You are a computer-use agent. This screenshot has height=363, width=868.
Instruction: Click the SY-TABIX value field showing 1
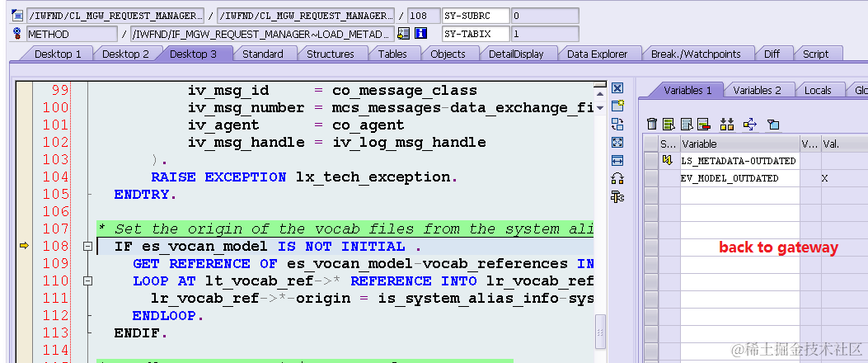click(545, 34)
